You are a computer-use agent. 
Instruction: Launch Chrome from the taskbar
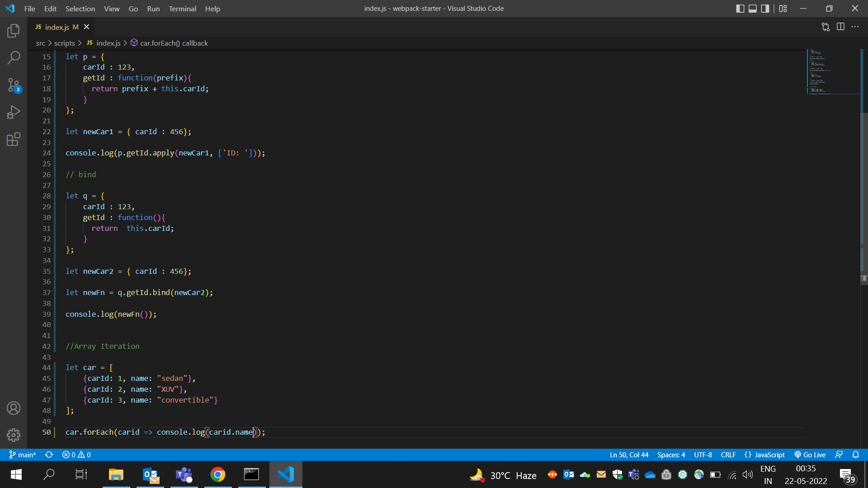217,474
